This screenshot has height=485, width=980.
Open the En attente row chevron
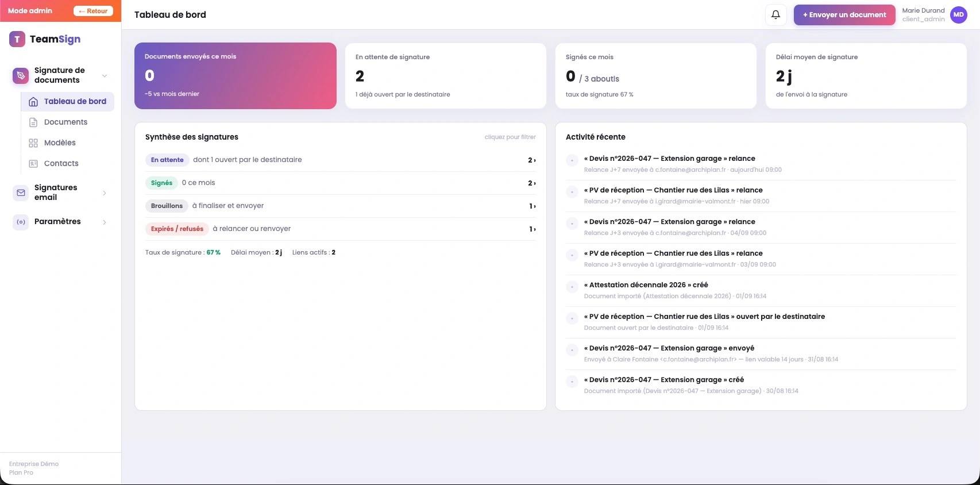point(535,160)
